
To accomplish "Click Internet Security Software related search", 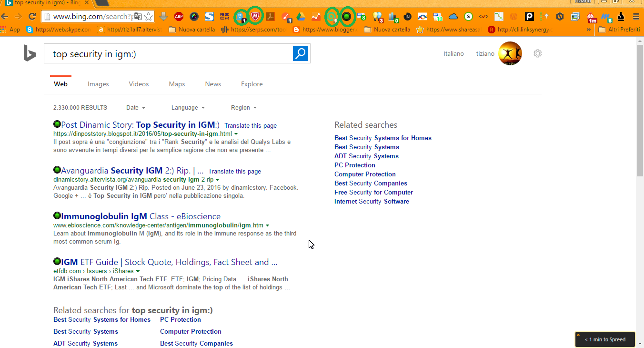I will [x=372, y=201].
